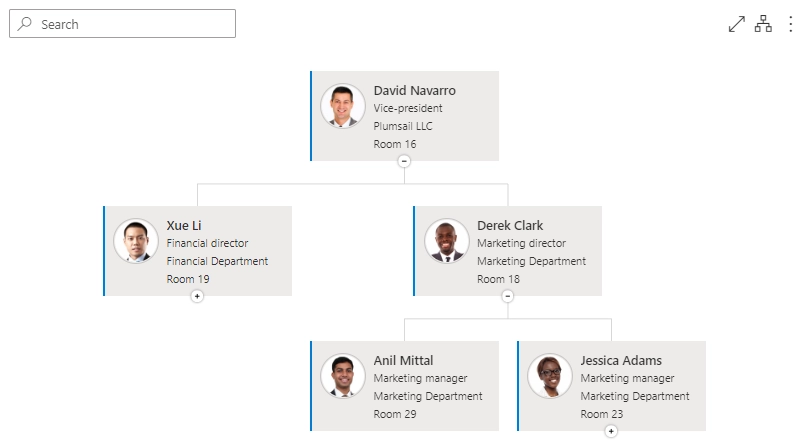This screenshot has height=448, width=809.
Task: Click the search magnifier icon
Action: pyautogui.click(x=24, y=24)
